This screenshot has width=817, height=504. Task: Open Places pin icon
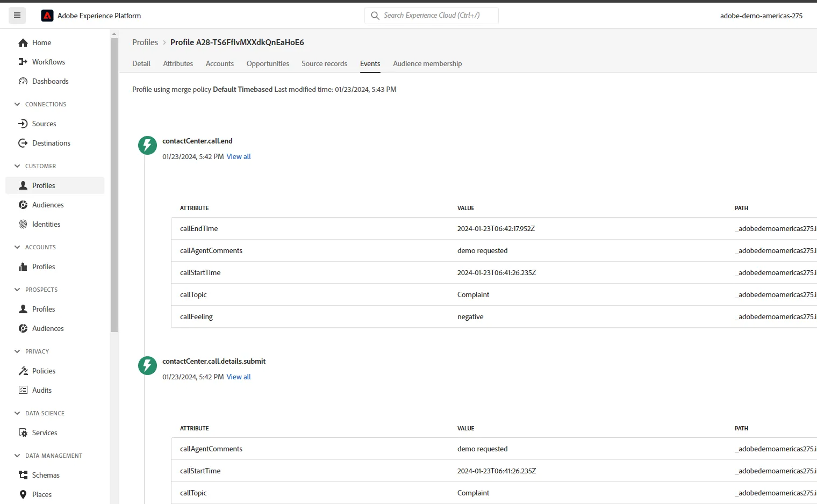pos(23,494)
